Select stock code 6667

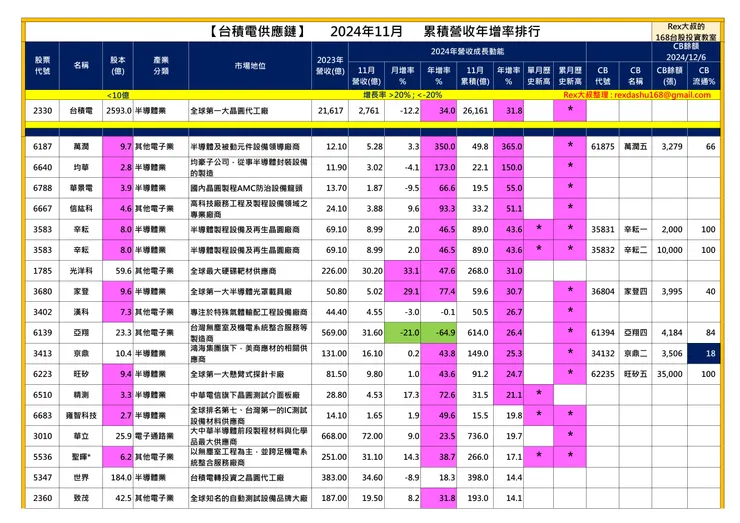click(x=42, y=209)
